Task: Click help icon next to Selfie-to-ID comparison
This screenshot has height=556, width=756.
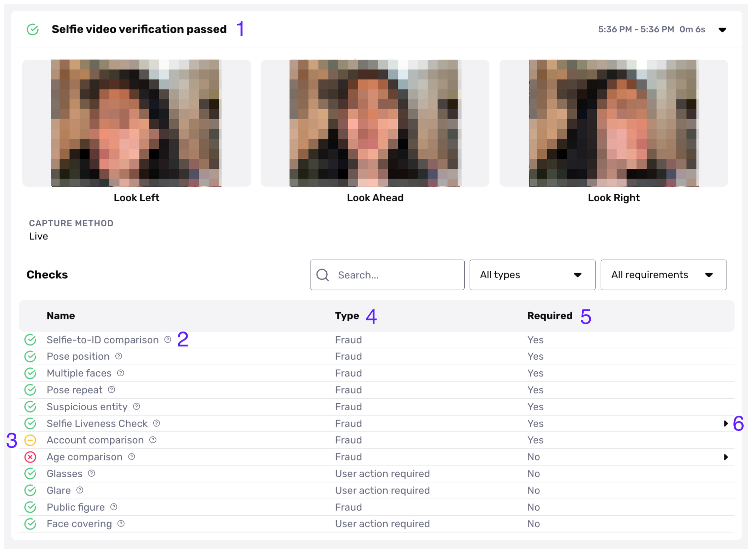Action: (168, 340)
